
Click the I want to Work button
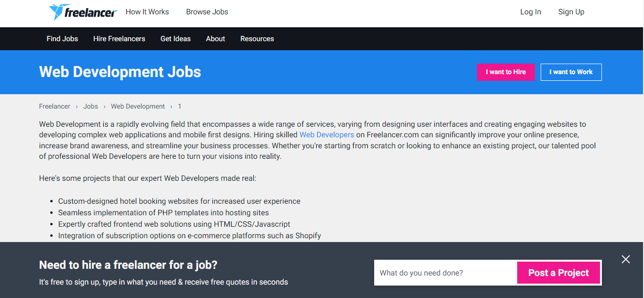(571, 72)
